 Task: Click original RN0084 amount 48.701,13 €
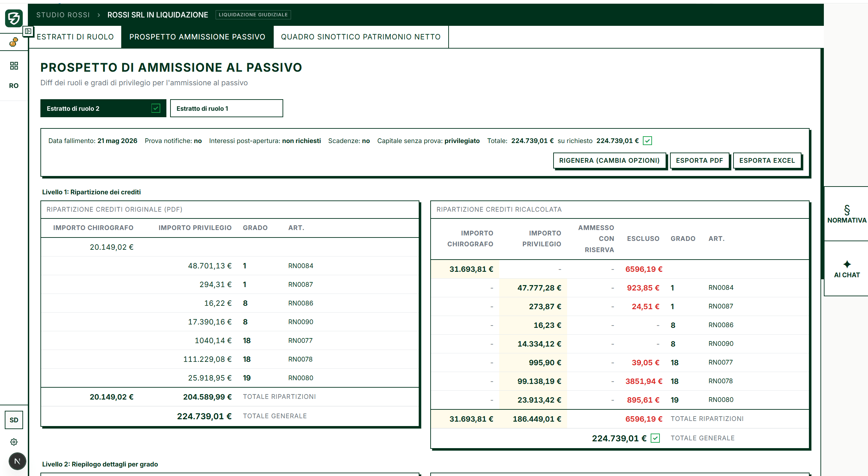tap(210, 266)
